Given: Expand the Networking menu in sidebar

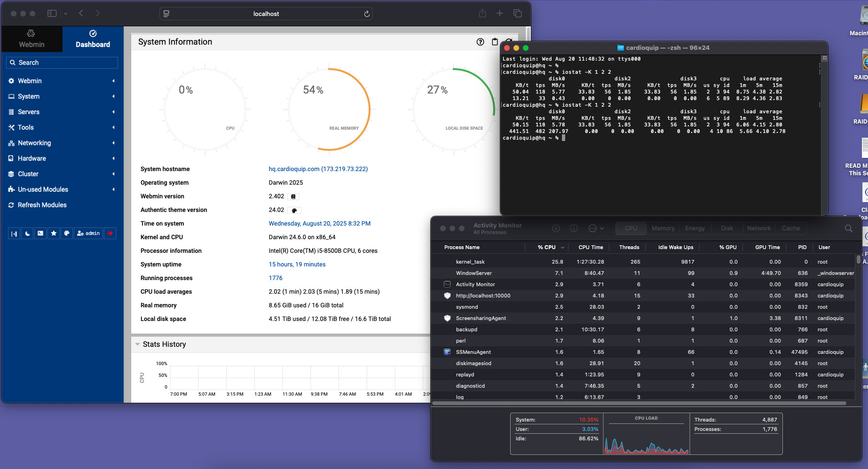Looking at the screenshot, I should coord(34,143).
